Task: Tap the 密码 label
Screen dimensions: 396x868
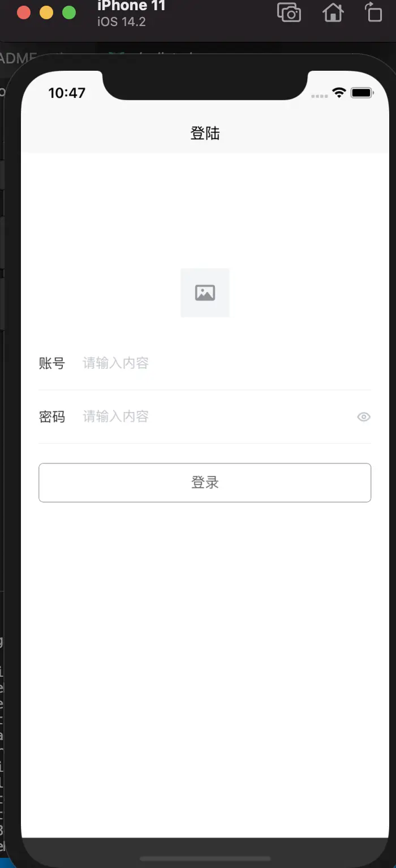Action: tap(52, 417)
